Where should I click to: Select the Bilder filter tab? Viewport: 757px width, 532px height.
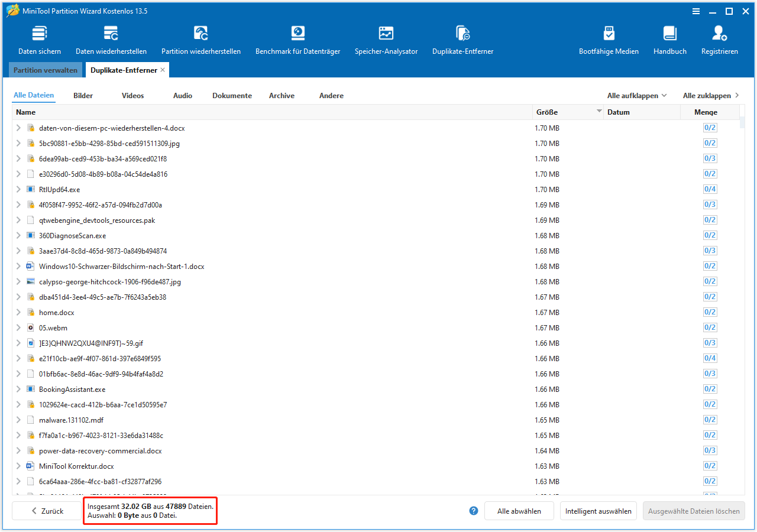point(83,95)
